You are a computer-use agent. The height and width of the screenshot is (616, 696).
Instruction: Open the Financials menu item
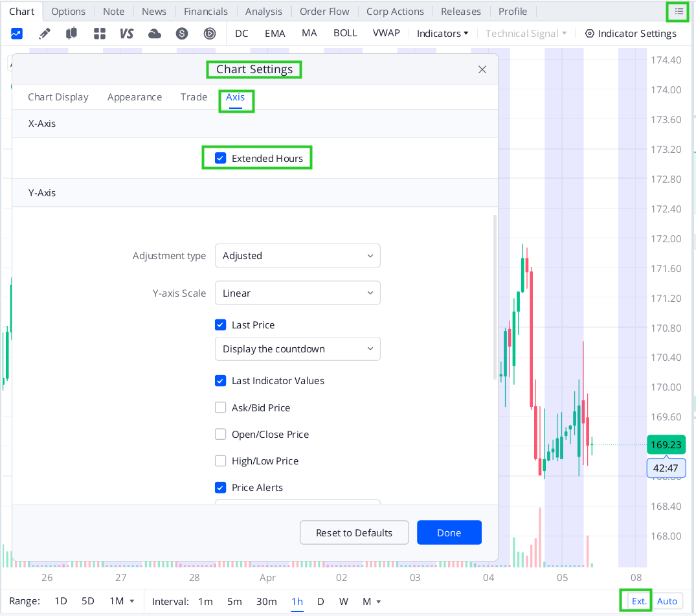click(205, 11)
